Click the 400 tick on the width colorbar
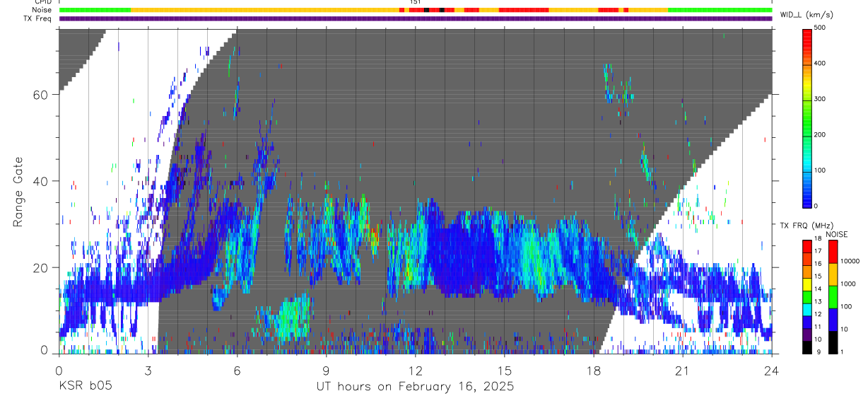Image resolution: width=868 pixels, height=401 pixels. point(820,63)
